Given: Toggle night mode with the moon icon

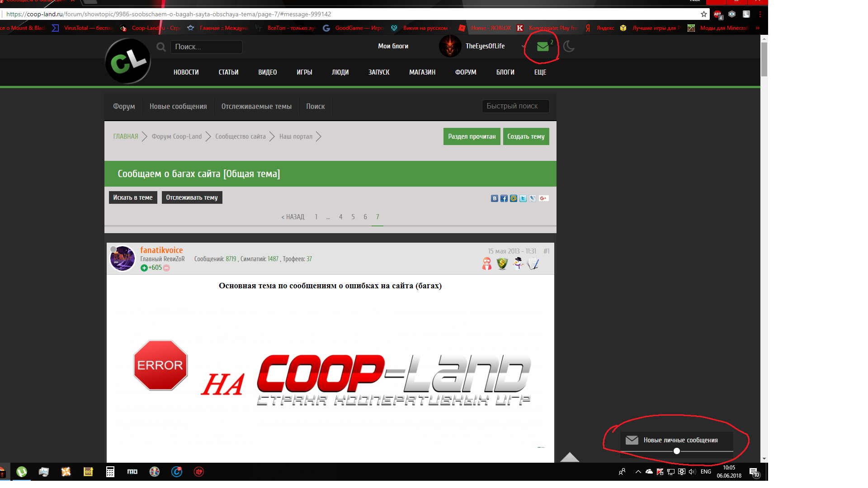Looking at the screenshot, I should point(569,46).
